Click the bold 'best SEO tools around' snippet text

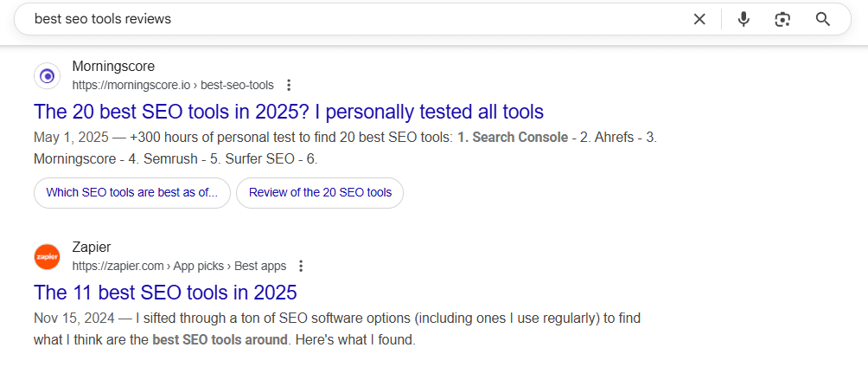[x=220, y=340]
